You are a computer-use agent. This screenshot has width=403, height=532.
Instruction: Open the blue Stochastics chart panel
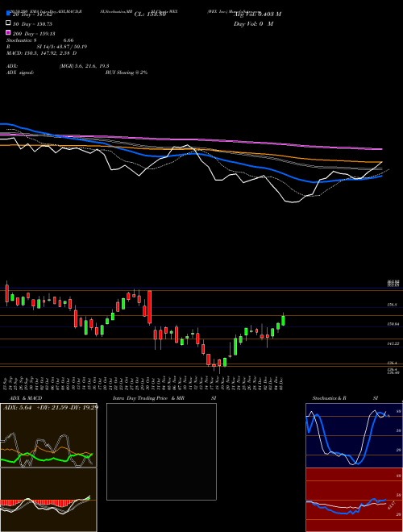354,435
